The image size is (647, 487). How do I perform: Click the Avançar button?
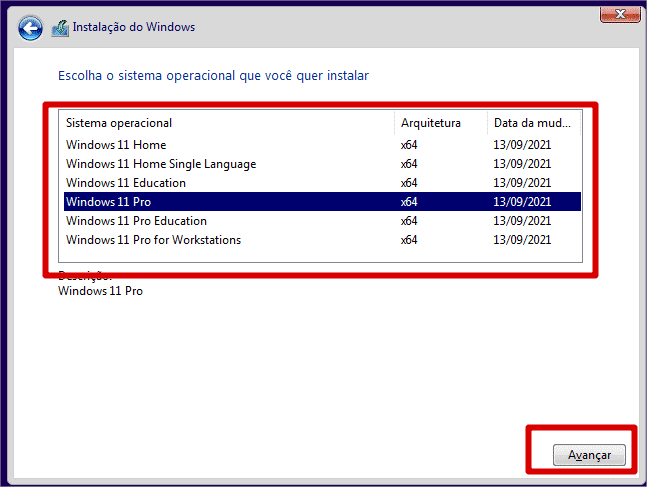(589, 455)
